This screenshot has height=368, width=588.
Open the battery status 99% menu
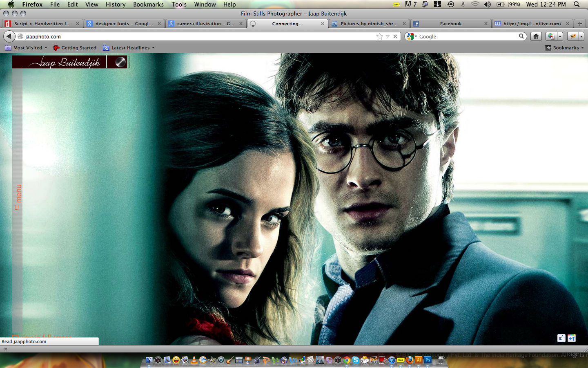click(x=508, y=4)
